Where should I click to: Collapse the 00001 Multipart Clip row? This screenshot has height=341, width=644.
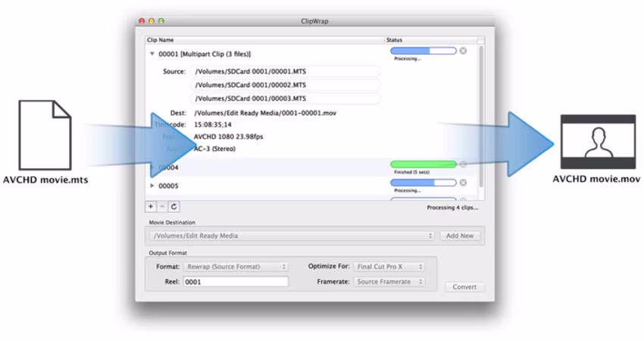(152, 54)
